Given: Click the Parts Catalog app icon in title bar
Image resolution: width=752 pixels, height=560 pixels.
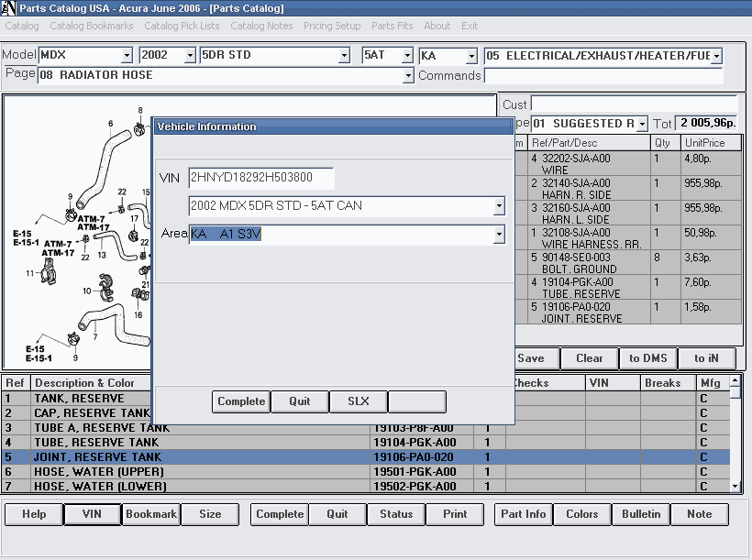Looking at the screenshot, I should (x=8, y=8).
